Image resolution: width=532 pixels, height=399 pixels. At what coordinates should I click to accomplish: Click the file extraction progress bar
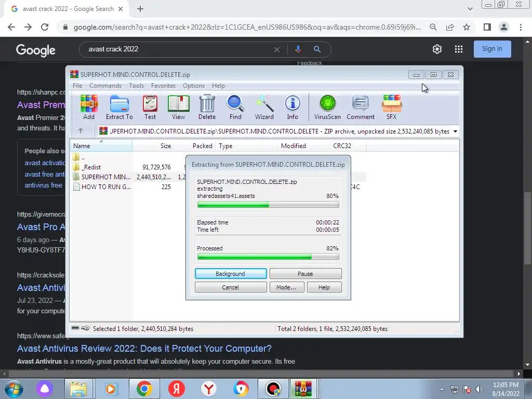[268, 205]
